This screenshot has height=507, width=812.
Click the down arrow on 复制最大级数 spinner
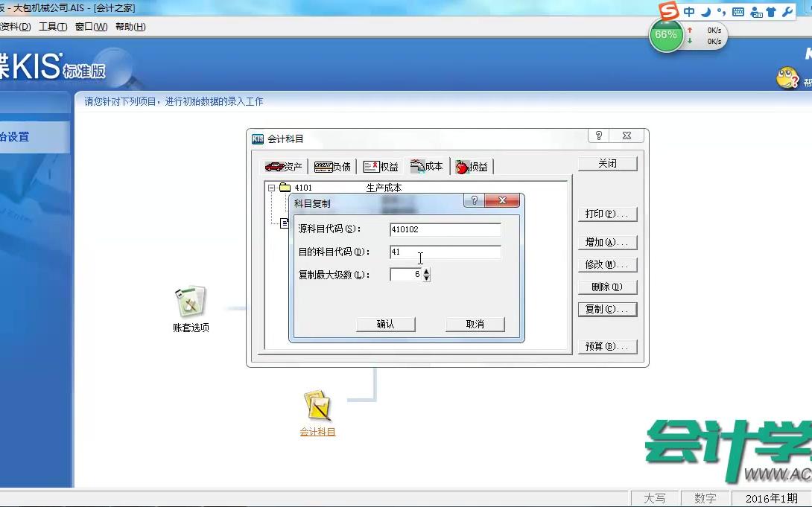click(425, 277)
